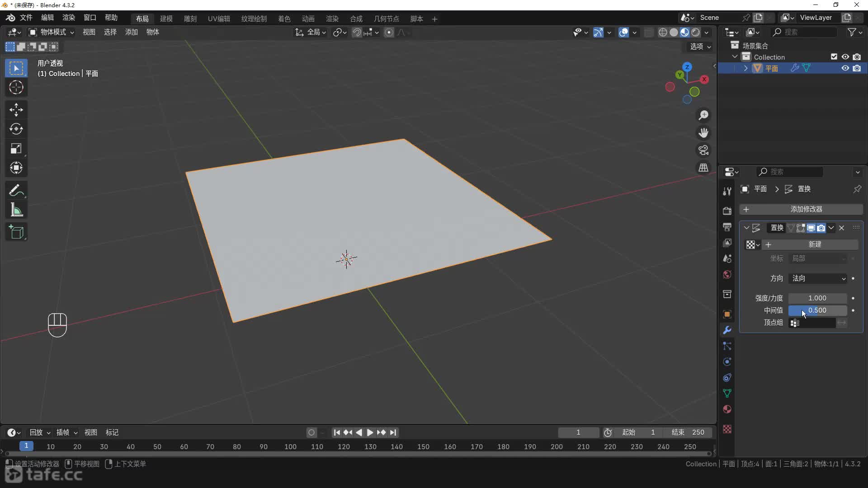
Task: Open Scene properties tab
Action: 727,258
